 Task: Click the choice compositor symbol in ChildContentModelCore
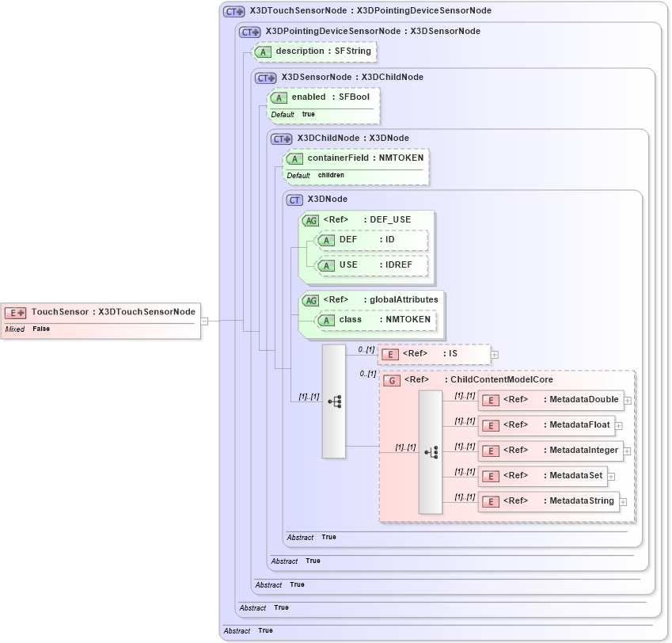point(431,452)
